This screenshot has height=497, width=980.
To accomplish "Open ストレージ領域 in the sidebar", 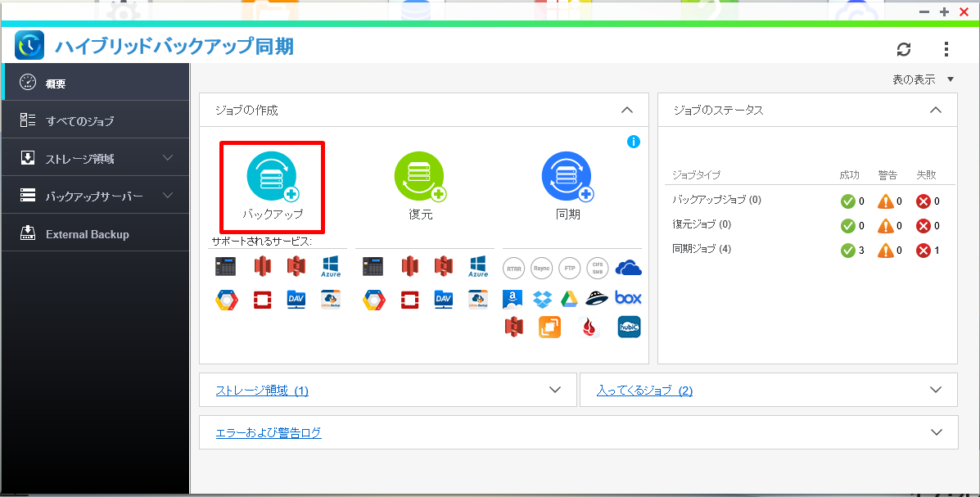I will click(x=95, y=157).
